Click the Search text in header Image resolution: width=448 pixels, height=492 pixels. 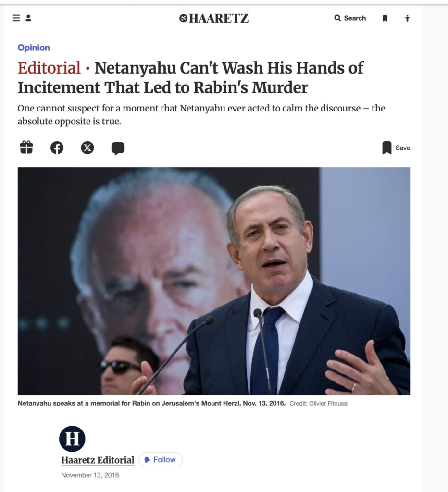(x=355, y=18)
